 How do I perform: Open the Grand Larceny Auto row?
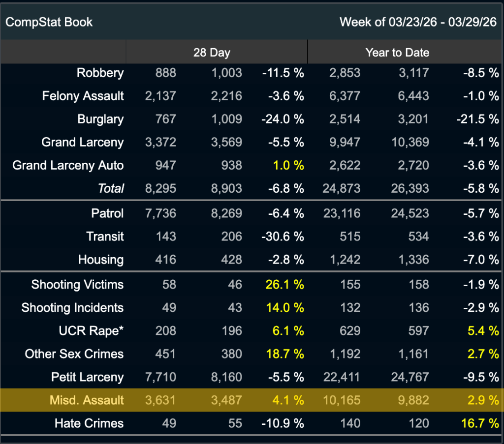pos(68,165)
